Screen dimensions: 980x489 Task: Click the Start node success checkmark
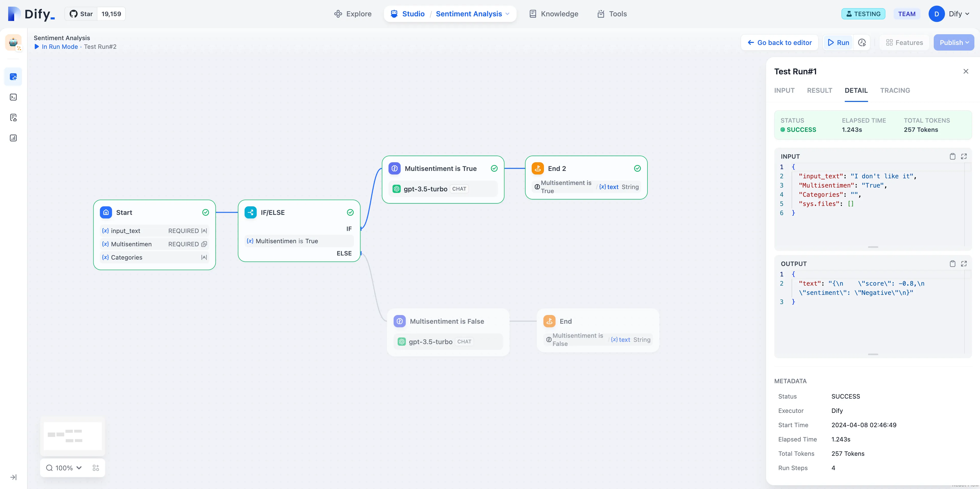[x=206, y=213]
